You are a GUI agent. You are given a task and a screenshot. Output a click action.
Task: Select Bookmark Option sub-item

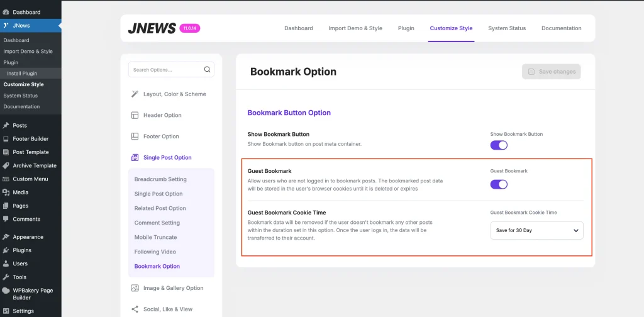point(157,267)
